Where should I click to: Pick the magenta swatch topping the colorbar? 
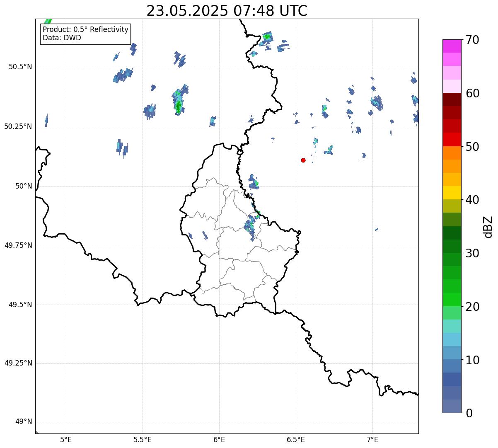pyautogui.click(x=452, y=46)
